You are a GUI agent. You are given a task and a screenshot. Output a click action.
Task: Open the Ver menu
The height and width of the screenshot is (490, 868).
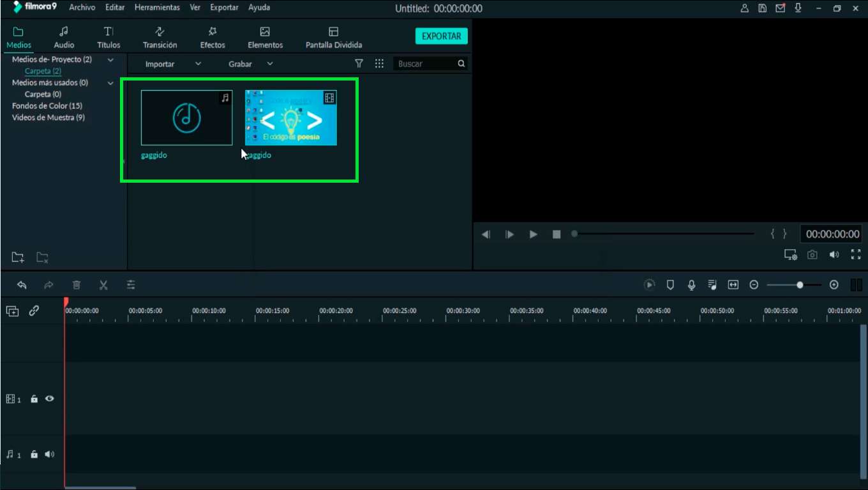195,8
